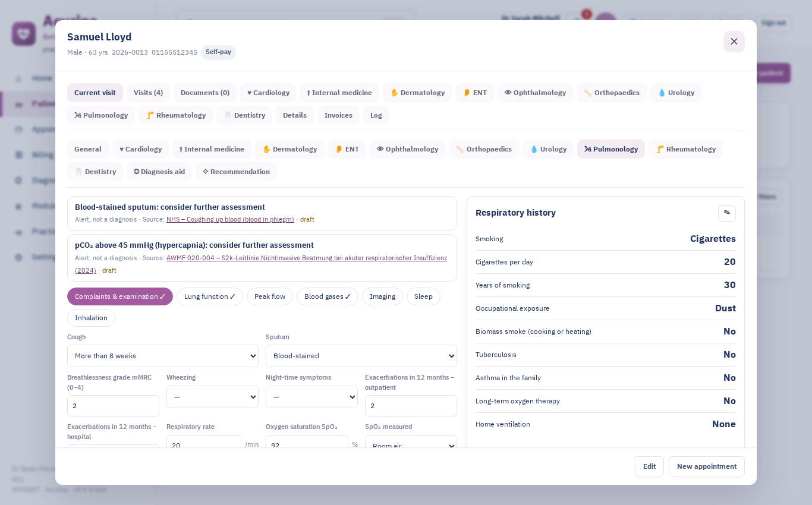The width and height of the screenshot is (812, 505).
Task: Expand the Wheezing dropdown
Action: [x=212, y=397]
